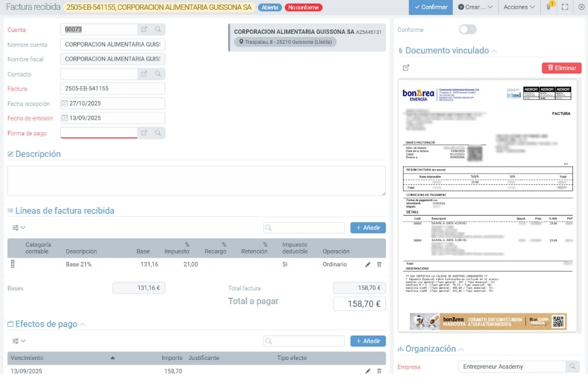Open the Acciones dropdown menu
The image size is (588, 392).
(519, 7)
